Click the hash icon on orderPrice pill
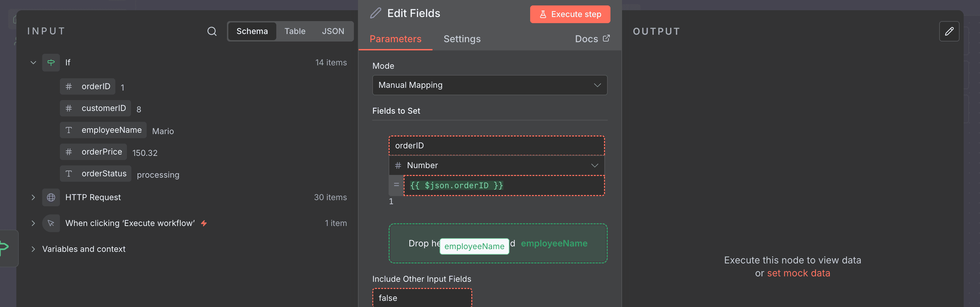 click(x=69, y=151)
